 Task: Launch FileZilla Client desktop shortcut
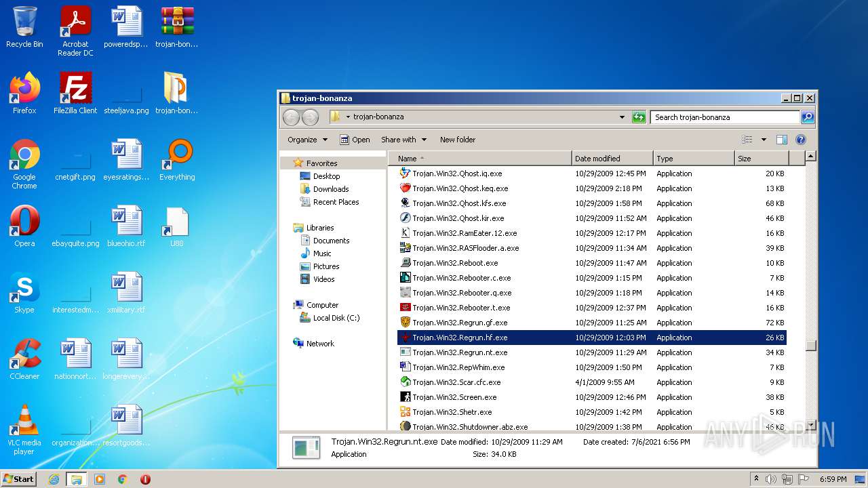(75, 94)
